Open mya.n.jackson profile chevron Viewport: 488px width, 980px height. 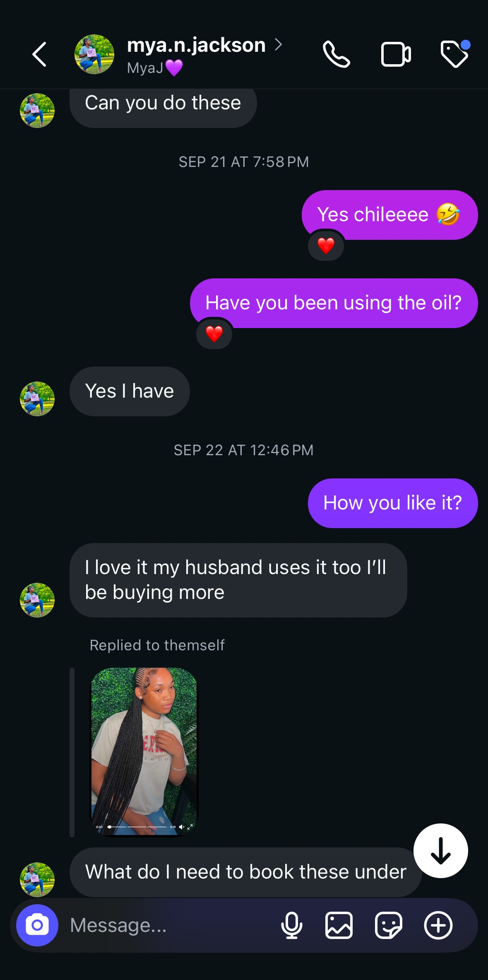coord(279,44)
